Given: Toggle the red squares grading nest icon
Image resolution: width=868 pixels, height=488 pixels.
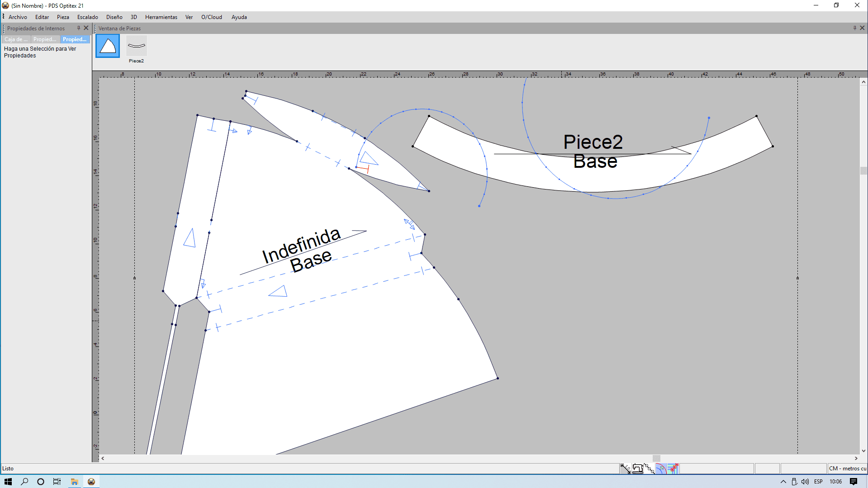Looking at the screenshot, I should pos(673,469).
